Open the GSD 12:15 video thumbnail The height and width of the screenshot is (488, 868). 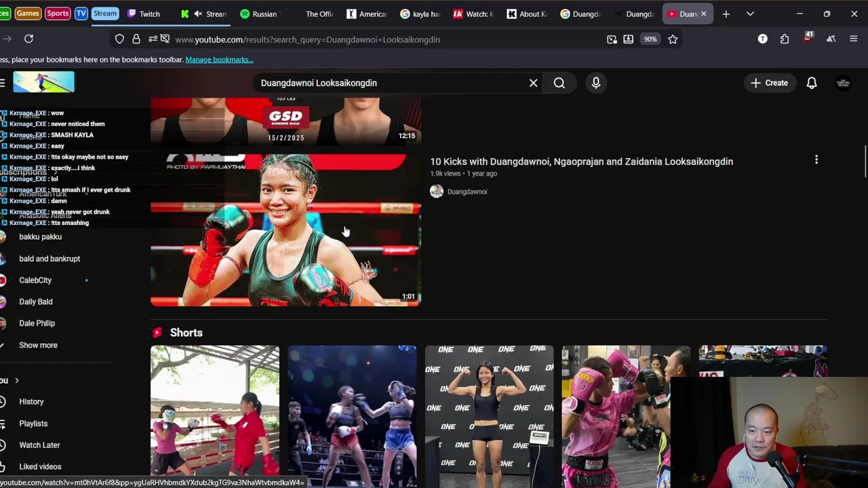[285, 121]
